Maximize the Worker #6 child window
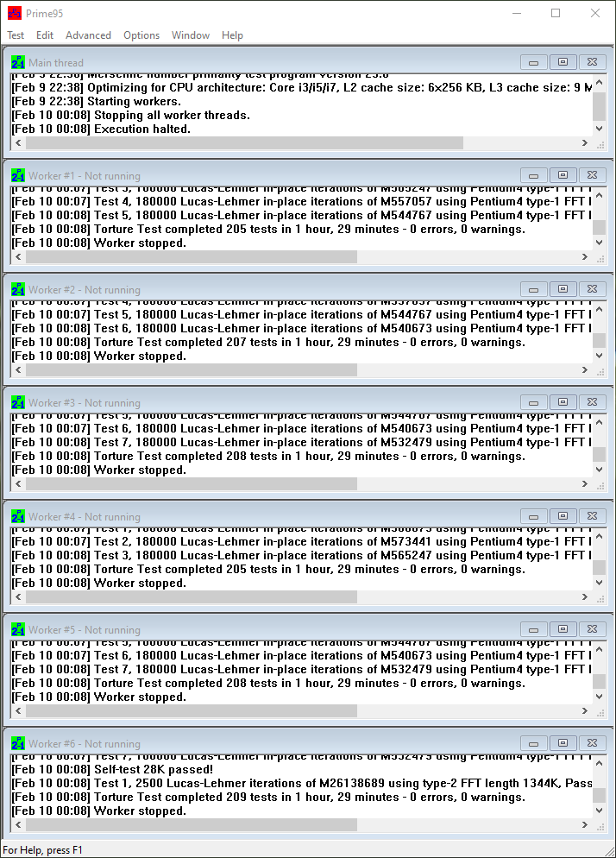616x858 pixels. [x=563, y=744]
